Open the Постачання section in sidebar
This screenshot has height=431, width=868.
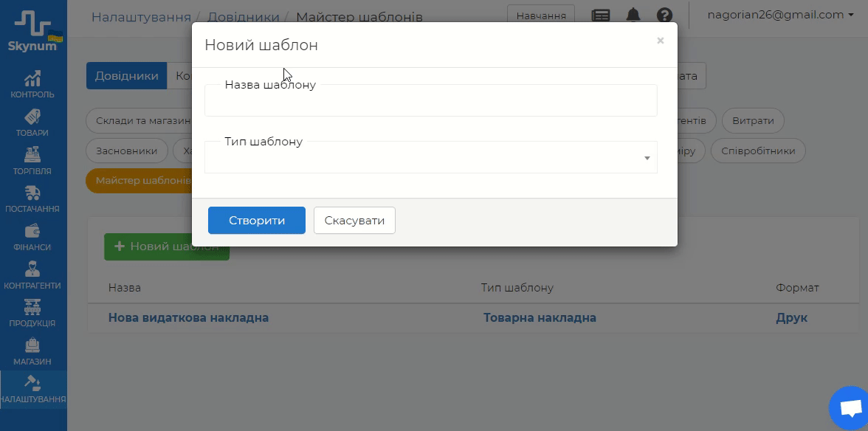(32, 199)
